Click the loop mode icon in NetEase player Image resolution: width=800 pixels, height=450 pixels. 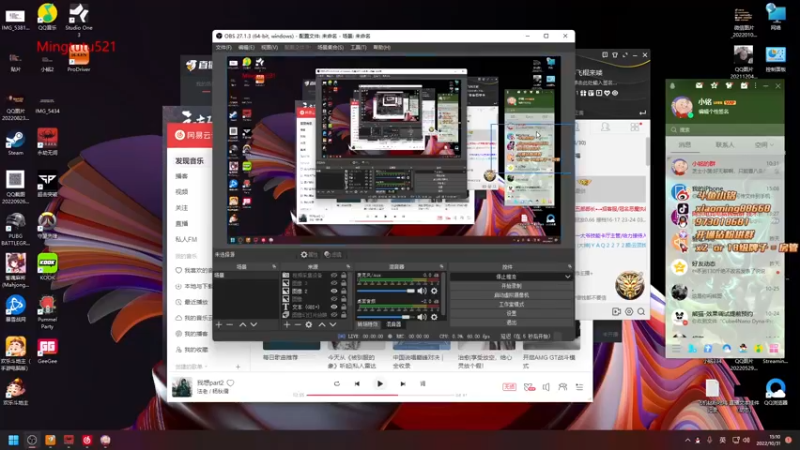click(337, 384)
